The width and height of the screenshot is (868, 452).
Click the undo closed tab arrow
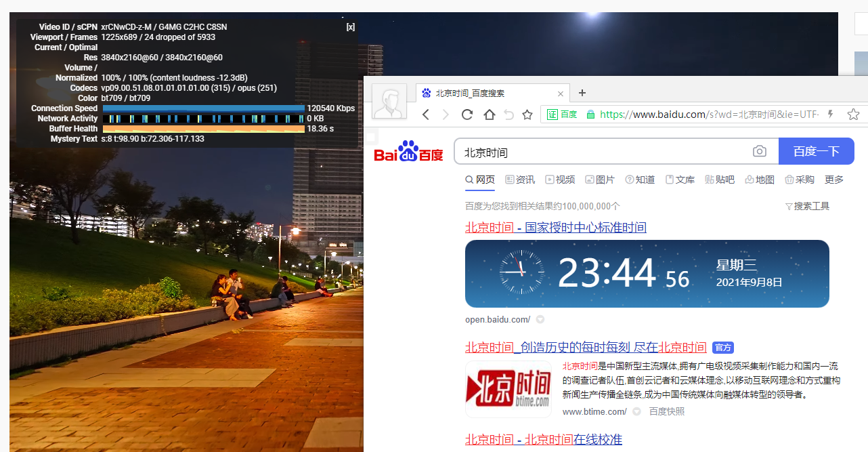pyautogui.click(x=509, y=115)
